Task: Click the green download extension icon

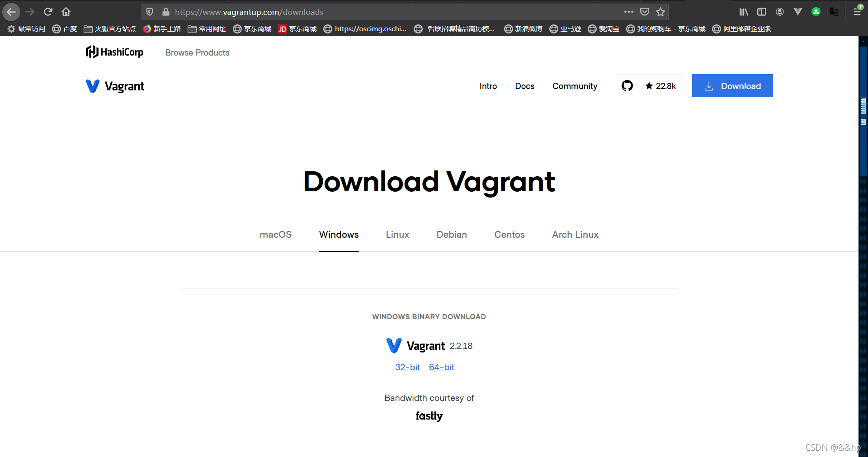Action: tap(816, 12)
